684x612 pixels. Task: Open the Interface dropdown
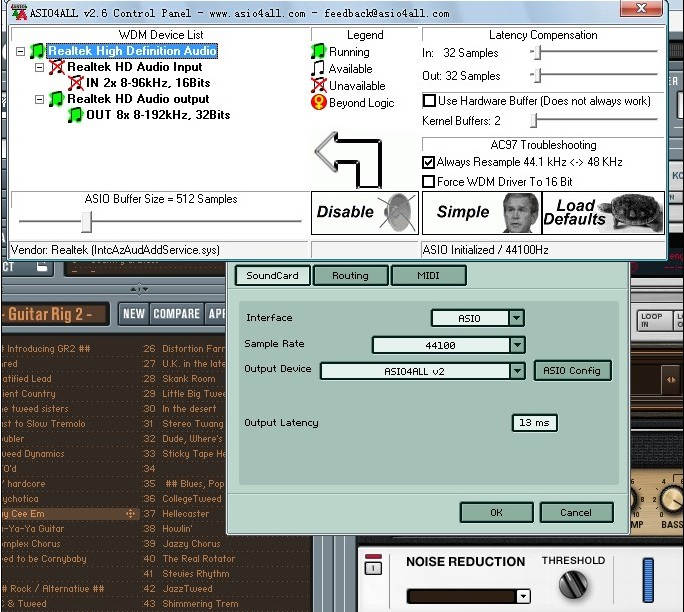point(516,318)
